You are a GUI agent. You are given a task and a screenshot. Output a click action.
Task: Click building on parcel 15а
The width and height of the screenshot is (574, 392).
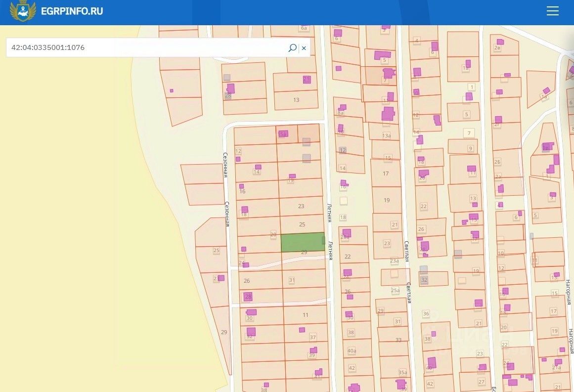pos(283,133)
